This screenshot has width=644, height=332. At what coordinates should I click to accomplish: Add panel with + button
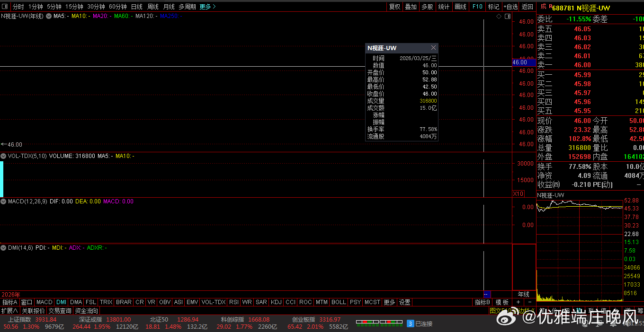tap(518, 302)
